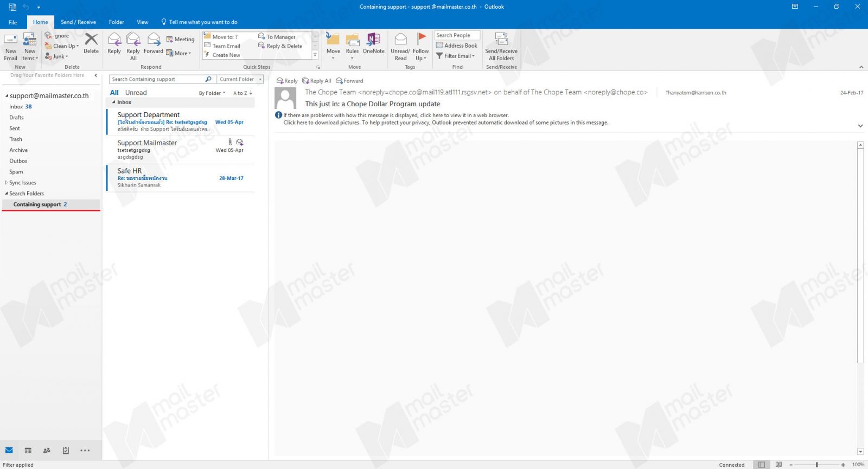This screenshot has height=469, width=868.
Task: Select the Team Email quick step
Action: 222,46
